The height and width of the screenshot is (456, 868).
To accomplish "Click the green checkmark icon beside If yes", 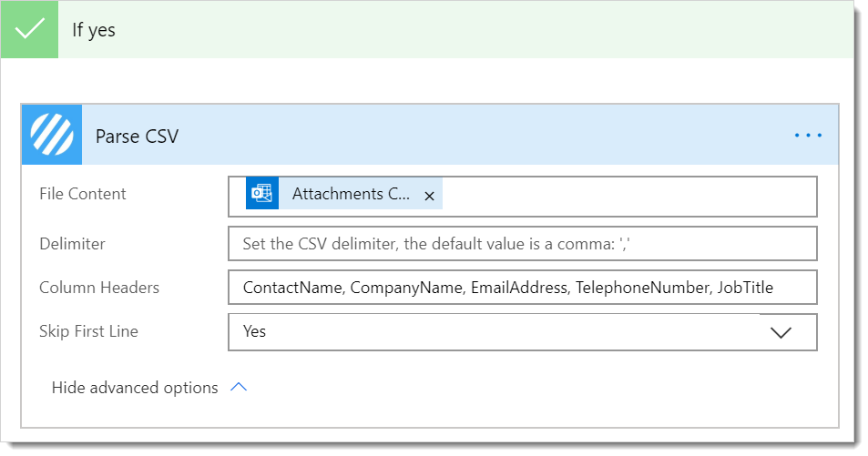I will [x=29, y=29].
